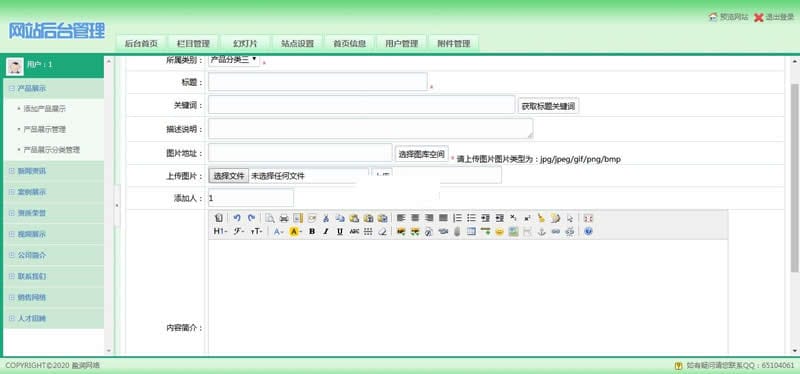
Task: Go to the 附件管理 tab
Action: coord(454,43)
